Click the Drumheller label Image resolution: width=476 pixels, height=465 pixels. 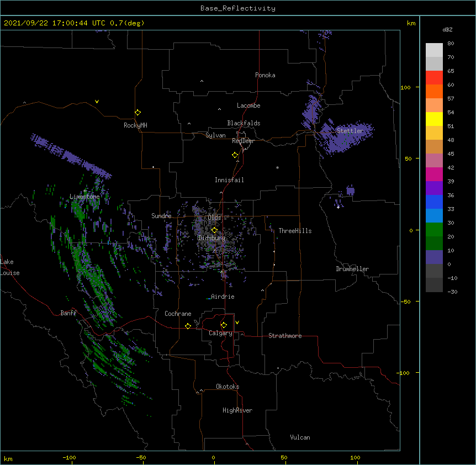(352, 269)
